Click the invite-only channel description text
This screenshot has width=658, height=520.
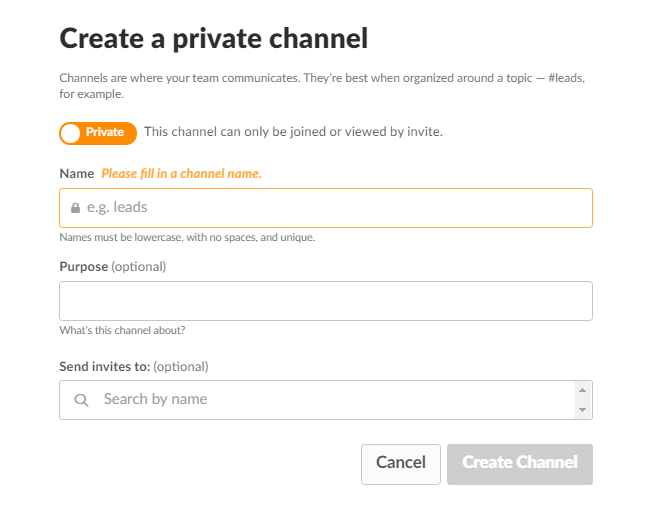tap(293, 132)
